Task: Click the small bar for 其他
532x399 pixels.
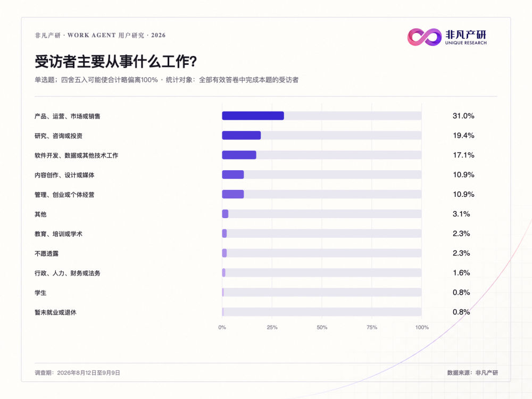Action: click(x=225, y=214)
